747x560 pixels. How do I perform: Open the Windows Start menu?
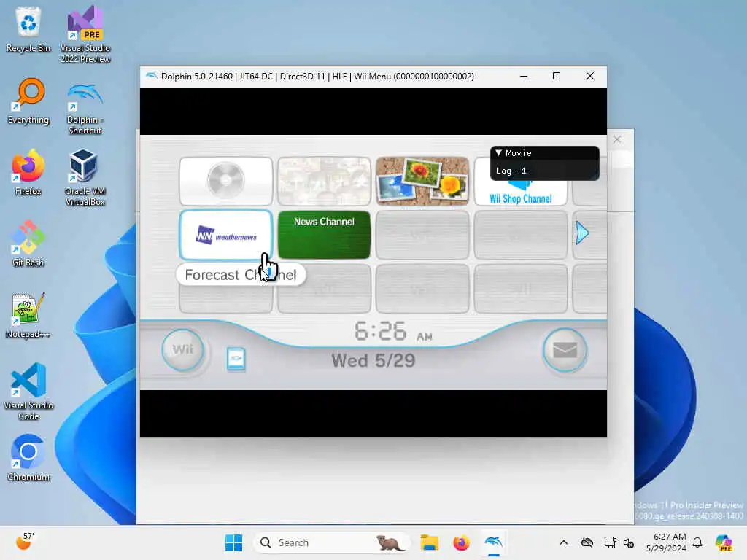point(233,542)
